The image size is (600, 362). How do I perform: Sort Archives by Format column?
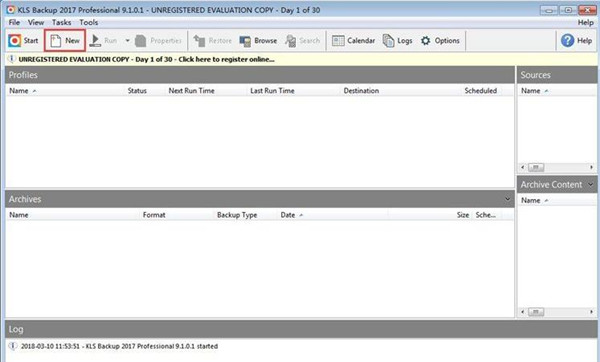(x=154, y=215)
